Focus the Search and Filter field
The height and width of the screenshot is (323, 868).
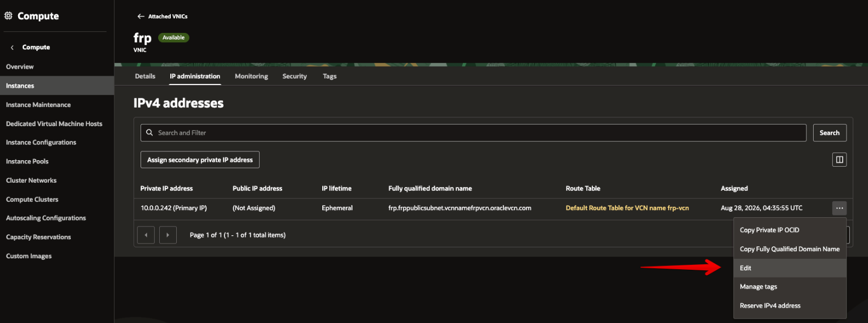[x=473, y=133]
